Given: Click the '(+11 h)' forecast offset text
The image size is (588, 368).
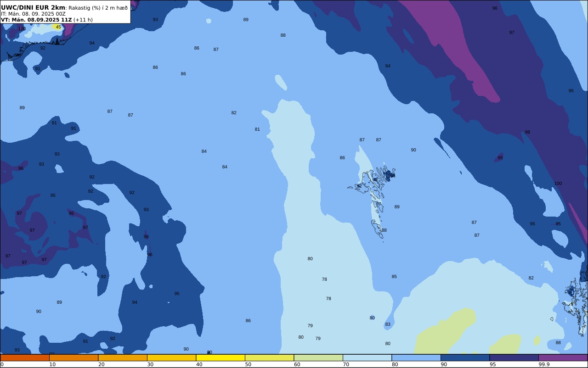Looking at the screenshot, I should tap(83, 20).
